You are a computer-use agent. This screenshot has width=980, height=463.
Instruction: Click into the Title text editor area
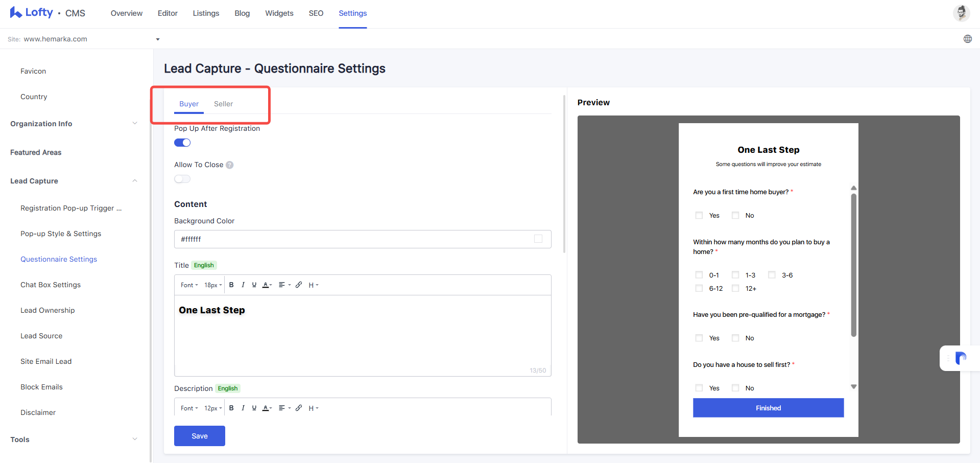point(363,335)
